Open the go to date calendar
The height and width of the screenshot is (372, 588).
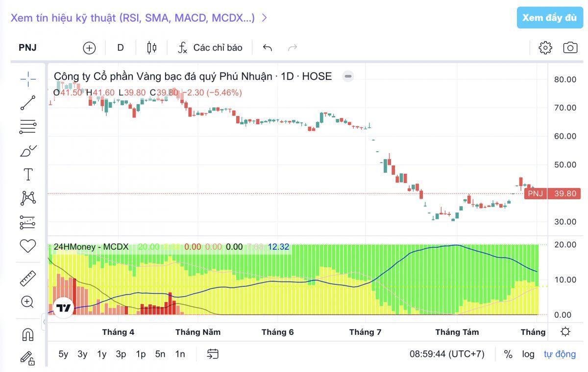[213, 354]
